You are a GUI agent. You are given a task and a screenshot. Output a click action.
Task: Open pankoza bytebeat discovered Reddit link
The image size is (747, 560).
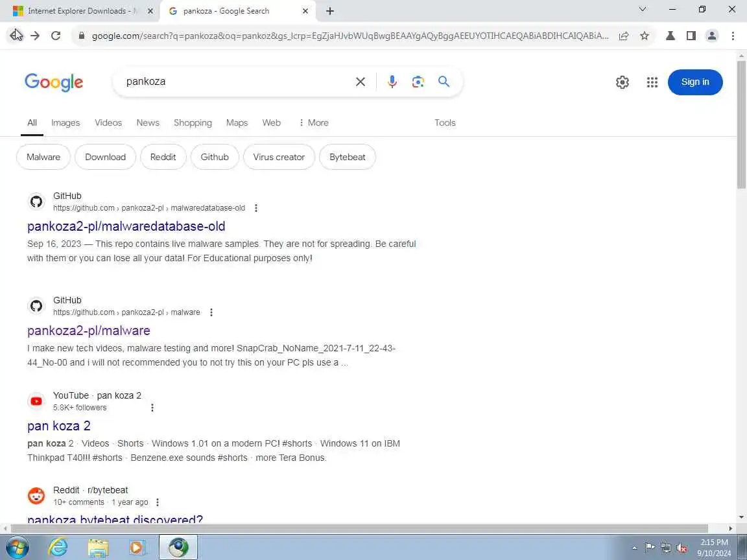[x=115, y=519]
